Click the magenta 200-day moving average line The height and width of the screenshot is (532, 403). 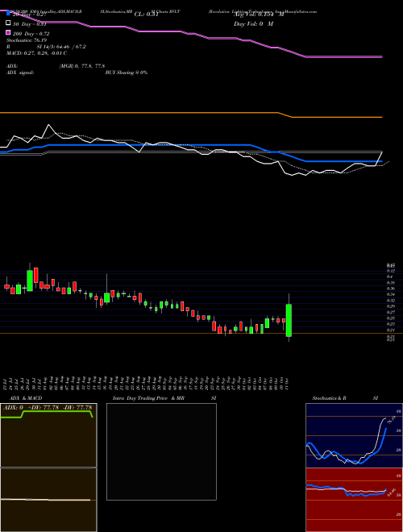[x=191, y=34]
